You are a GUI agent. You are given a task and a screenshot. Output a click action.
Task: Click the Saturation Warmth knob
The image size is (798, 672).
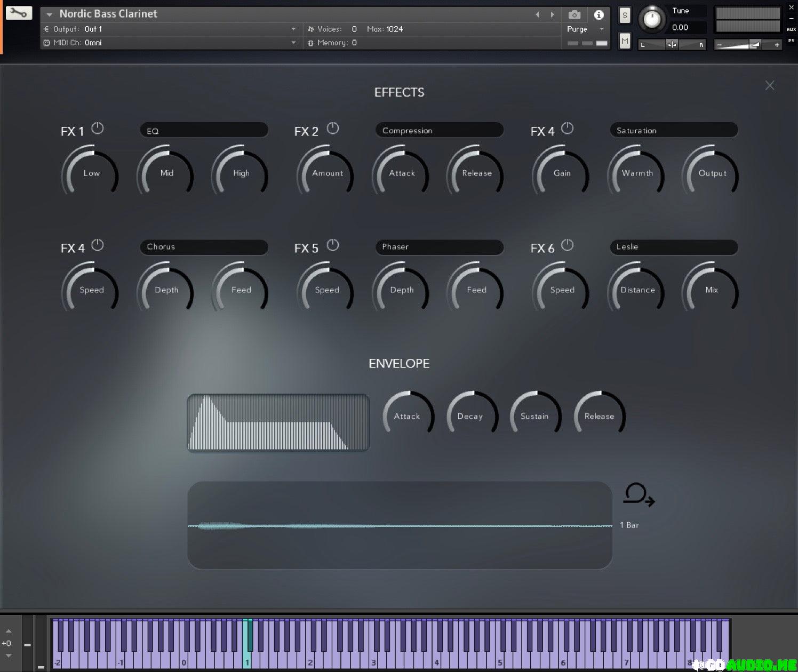coord(636,173)
